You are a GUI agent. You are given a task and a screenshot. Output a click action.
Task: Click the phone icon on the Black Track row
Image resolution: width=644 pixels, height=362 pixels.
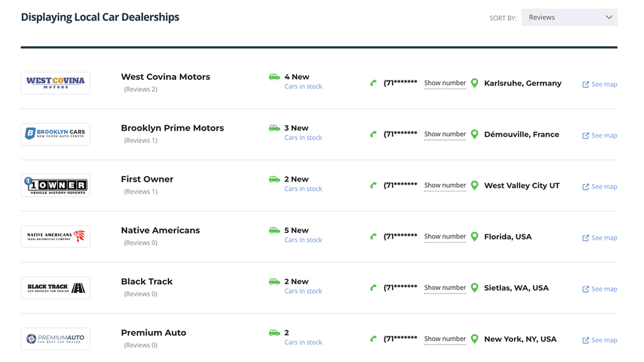(373, 287)
